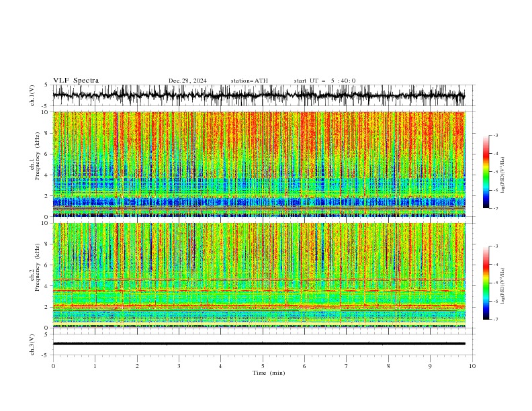
Task: Click the ch.2 spectrogram plot area
Action: tap(259, 275)
